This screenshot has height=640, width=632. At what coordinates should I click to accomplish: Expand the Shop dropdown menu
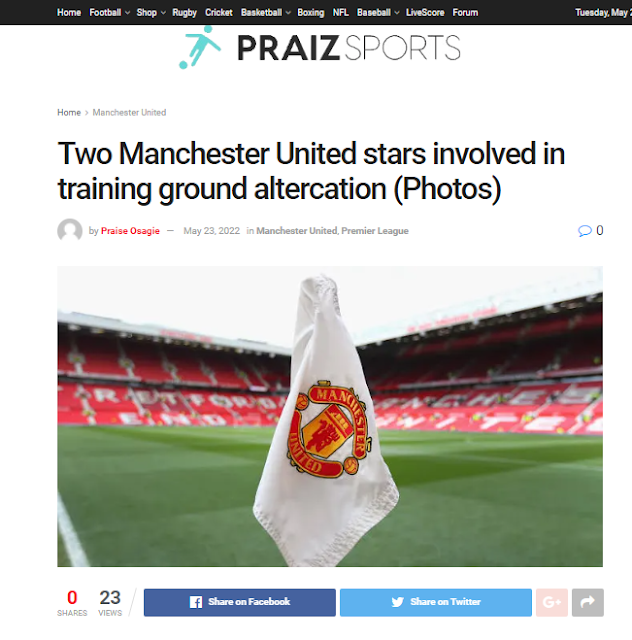pos(151,13)
